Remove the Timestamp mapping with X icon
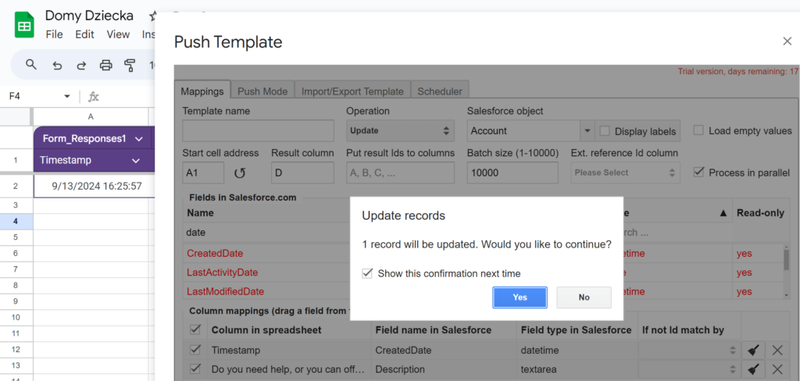 [777, 350]
